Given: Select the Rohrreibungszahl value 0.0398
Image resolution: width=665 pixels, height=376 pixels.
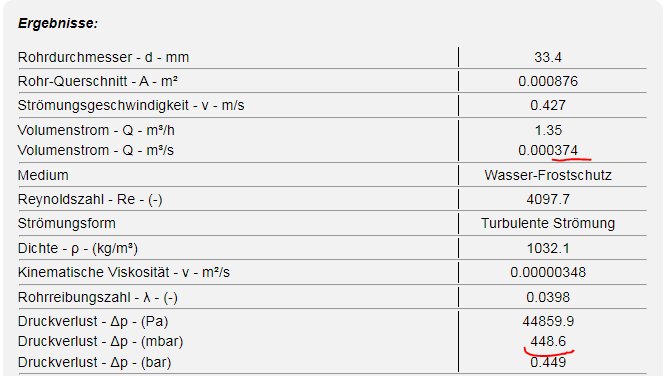Looking at the screenshot, I should coord(548,297).
